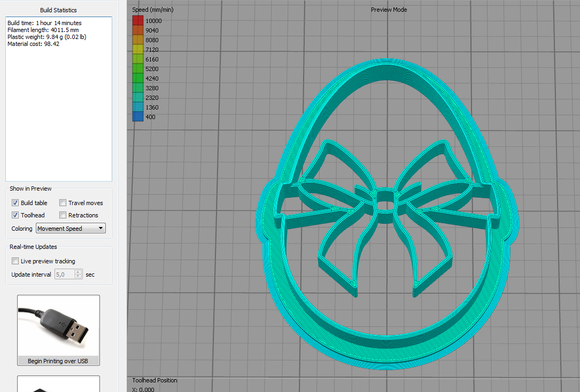580x392 pixels.
Task: Click the partially visible button below USB printing
Action: click(58, 384)
